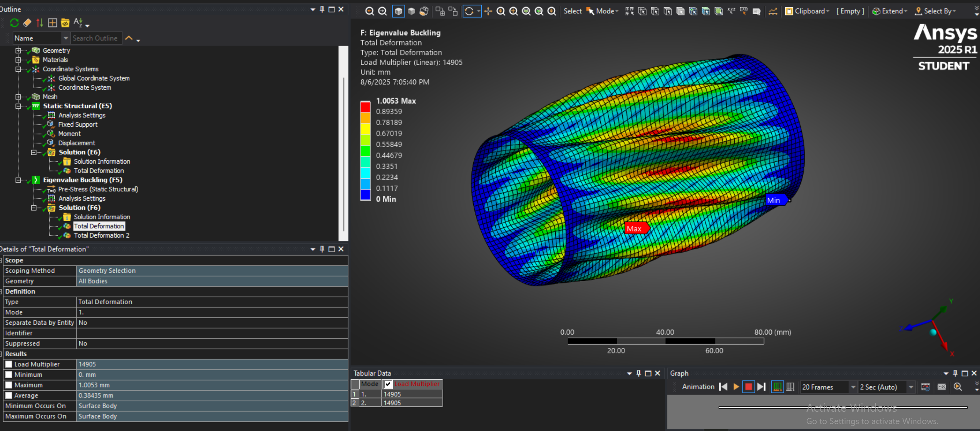Screen dimensions: 980x431
Task: Pin the Tabular Data panel
Action: click(639, 373)
